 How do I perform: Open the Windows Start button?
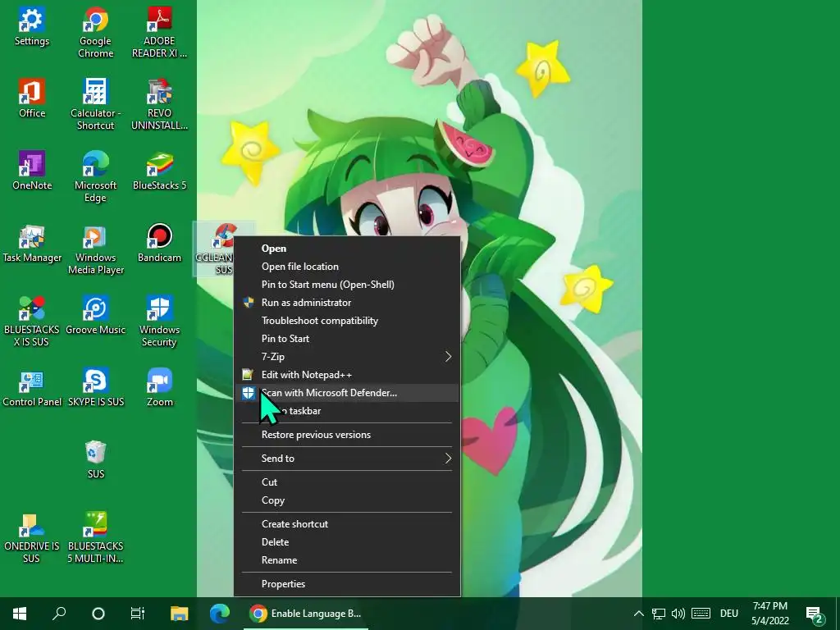tap(20, 614)
